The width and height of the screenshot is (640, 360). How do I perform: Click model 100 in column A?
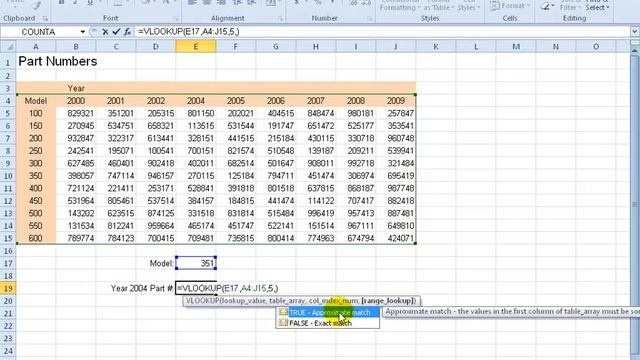[x=36, y=113]
